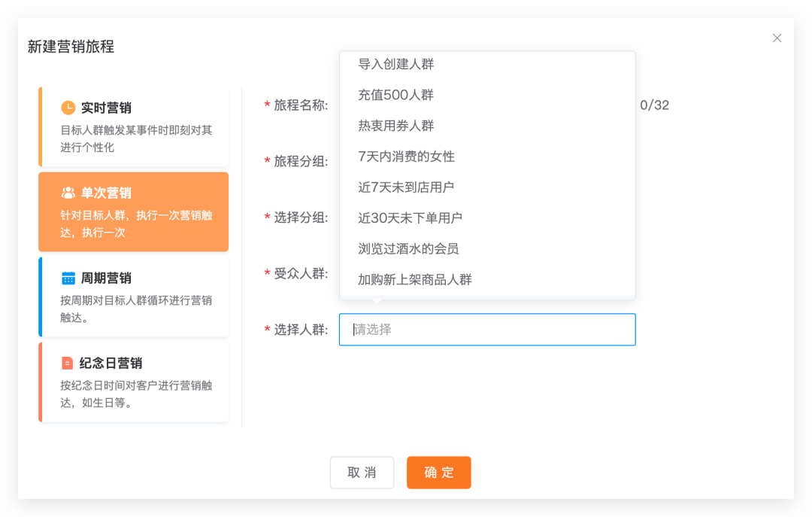Click the calendar icon for 周期营销
Screen dimensions: 812x517
pyautogui.click(x=68, y=278)
